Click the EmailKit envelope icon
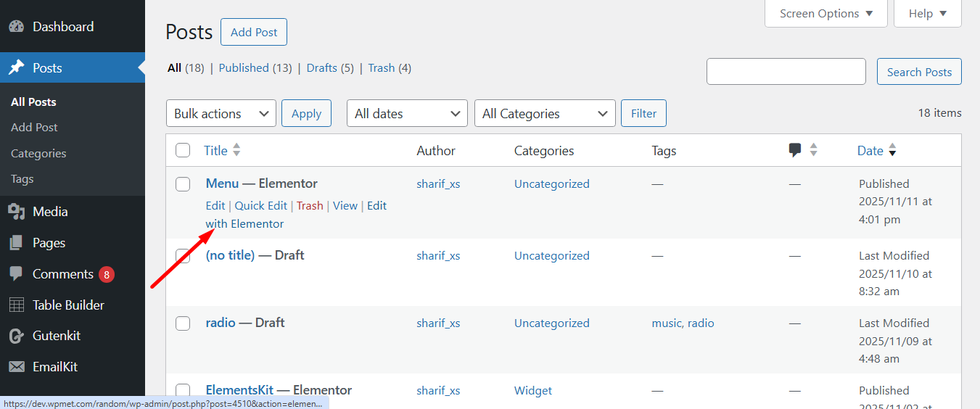This screenshot has height=409, width=980. coord(16,367)
